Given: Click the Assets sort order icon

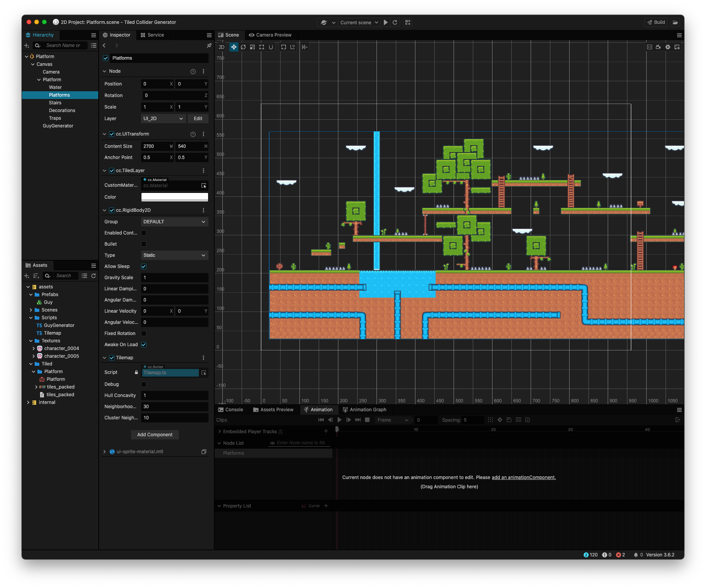Looking at the screenshot, I should pyautogui.click(x=36, y=276).
